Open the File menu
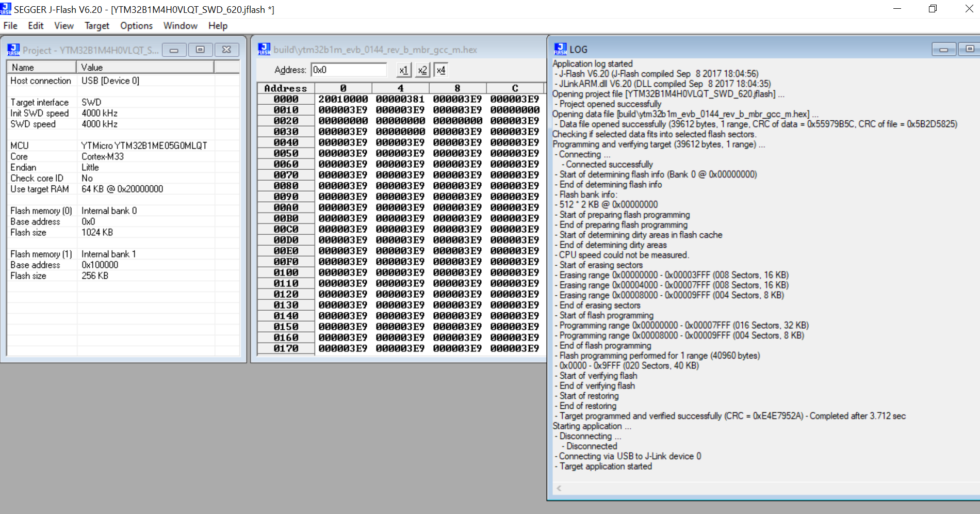The height and width of the screenshot is (514, 980). pos(10,26)
